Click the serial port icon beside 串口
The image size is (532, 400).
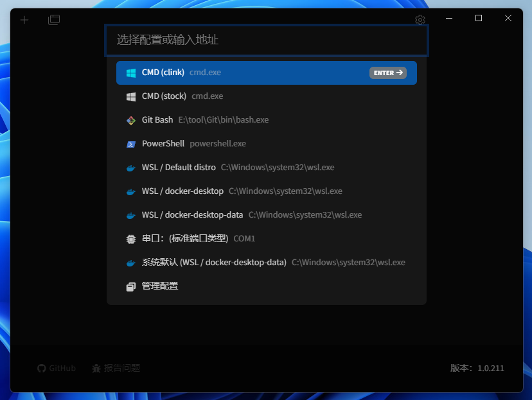click(x=130, y=238)
